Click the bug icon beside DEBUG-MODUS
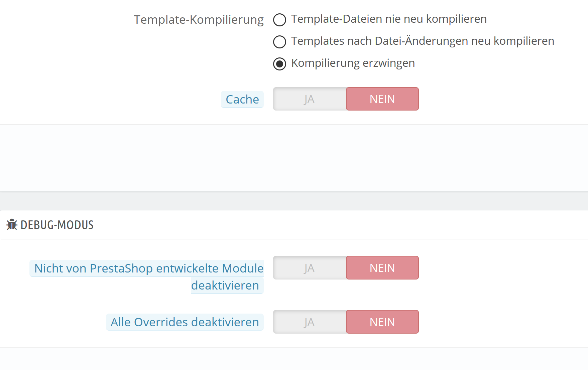The image size is (588, 370). coord(12,225)
